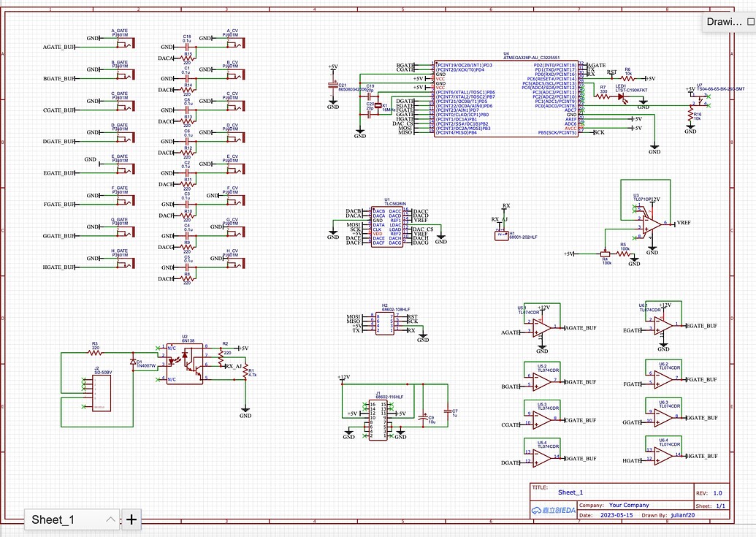Switch to the Sheet_1 tab
The height and width of the screenshot is (537, 756).
pyautogui.click(x=55, y=519)
